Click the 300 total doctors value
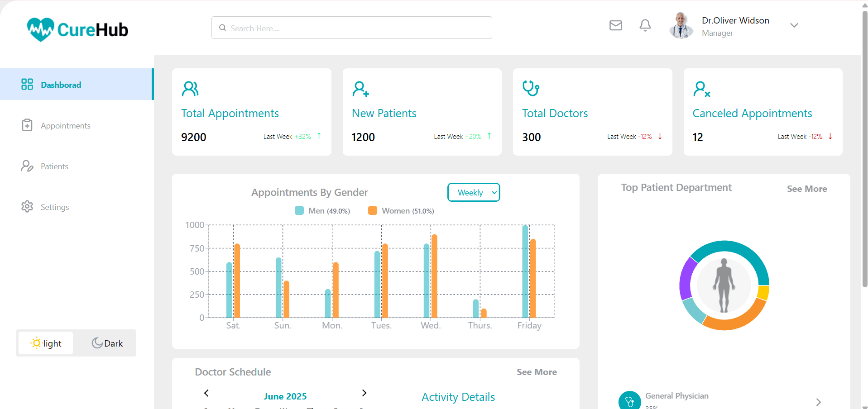868x409 pixels. pos(531,137)
